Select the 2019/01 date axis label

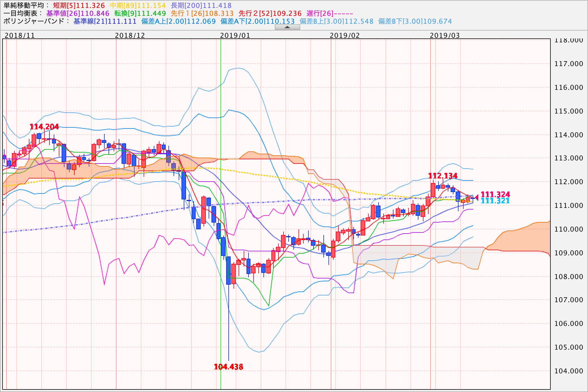(235, 35)
